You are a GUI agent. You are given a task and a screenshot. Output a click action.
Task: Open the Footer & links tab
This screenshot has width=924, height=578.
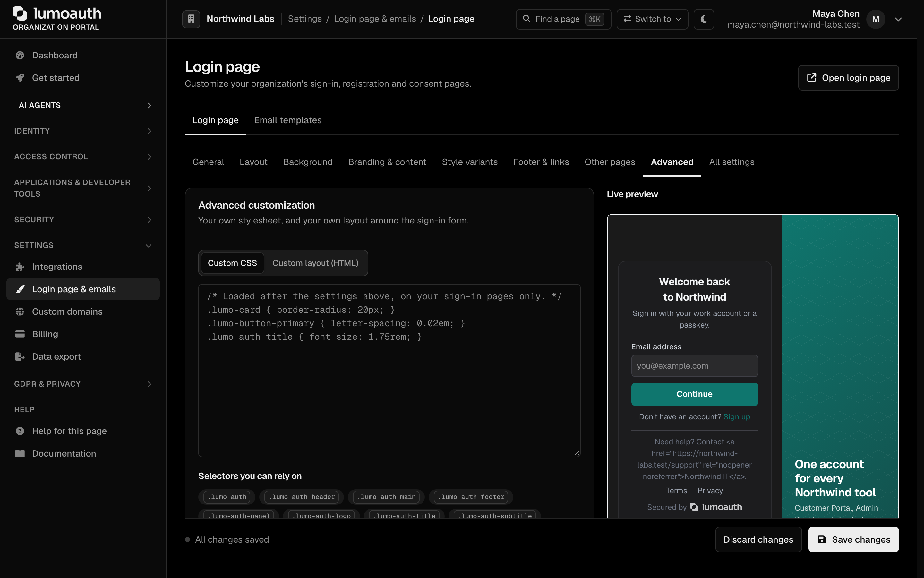pyautogui.click(x=541, y=162)
